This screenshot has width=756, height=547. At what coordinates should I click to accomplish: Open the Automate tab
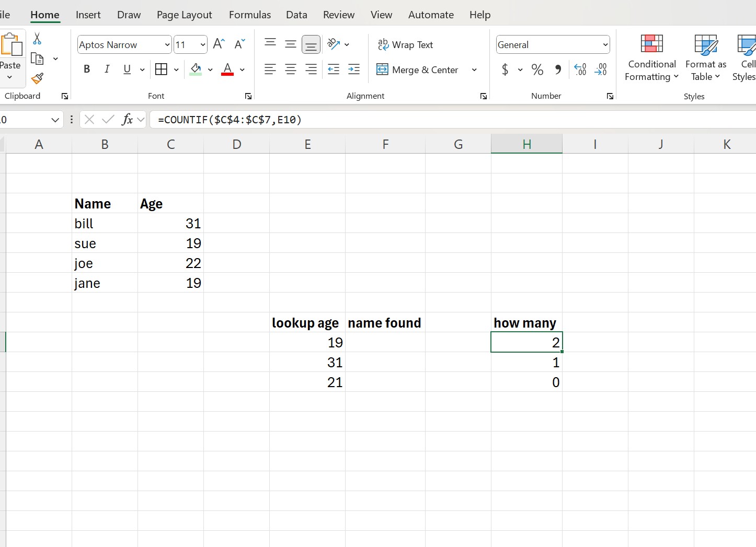click(431, 15)
